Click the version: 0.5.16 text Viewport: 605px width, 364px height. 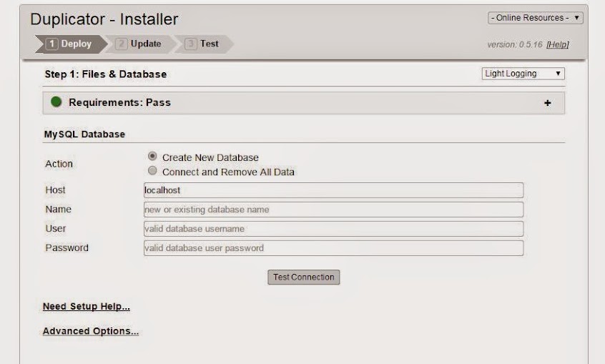(x=515, y=45)
